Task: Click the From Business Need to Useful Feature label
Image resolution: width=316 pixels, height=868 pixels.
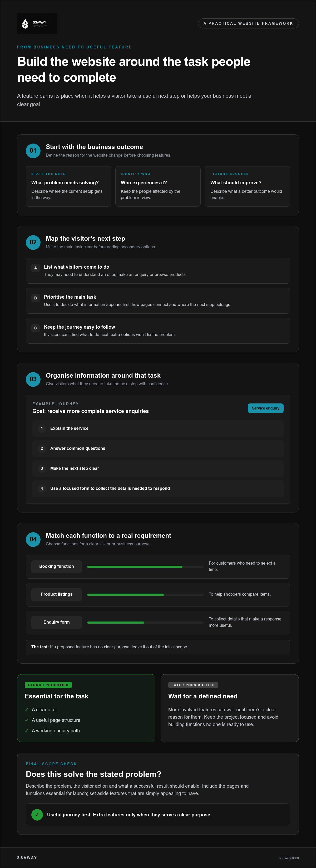Action: coord(75,47)
